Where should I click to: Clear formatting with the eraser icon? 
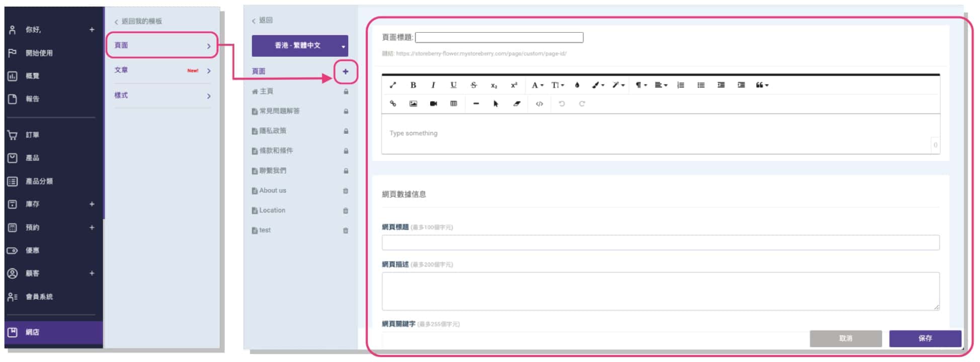point(517,104)
